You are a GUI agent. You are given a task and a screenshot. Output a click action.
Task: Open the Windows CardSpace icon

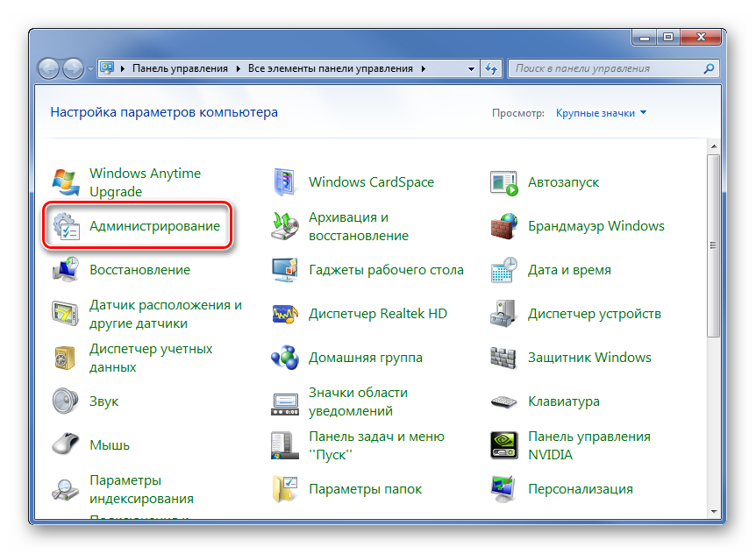285,182
